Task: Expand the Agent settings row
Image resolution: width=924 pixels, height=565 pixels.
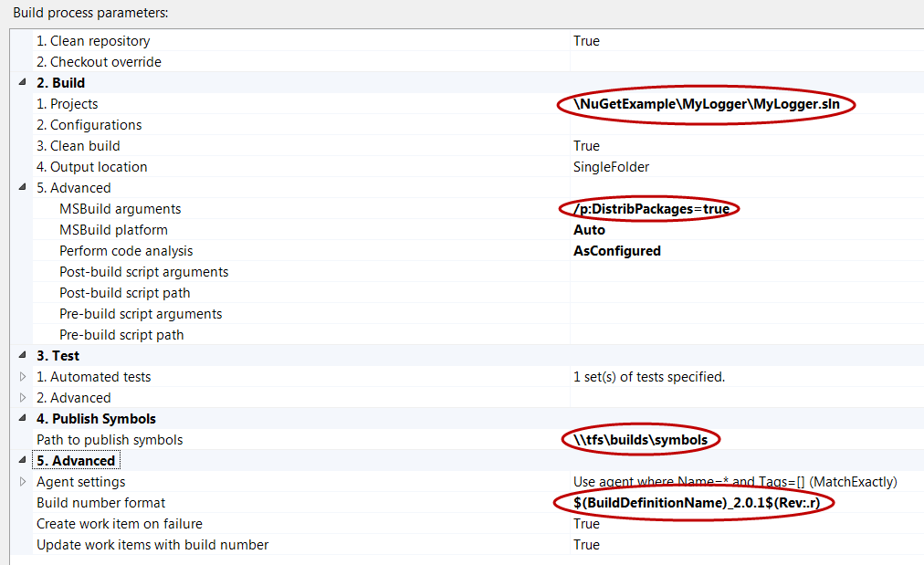Action: coord(23,481)
